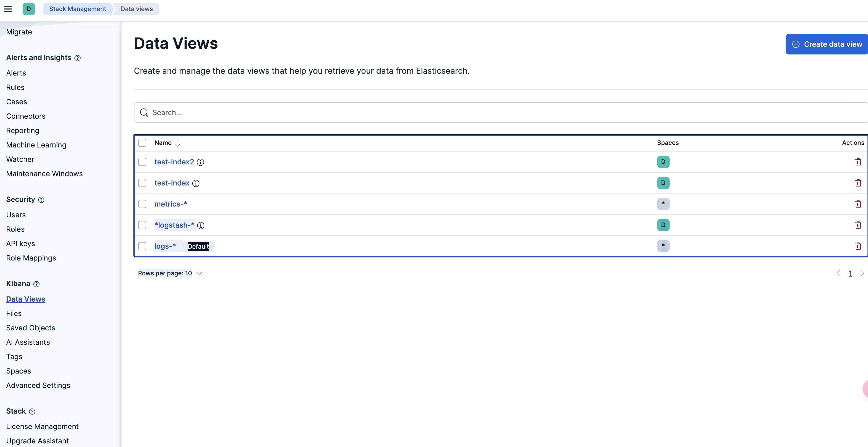Click the D space avatar in header
This screenshot has width=868, height=447.
[29, 9]
